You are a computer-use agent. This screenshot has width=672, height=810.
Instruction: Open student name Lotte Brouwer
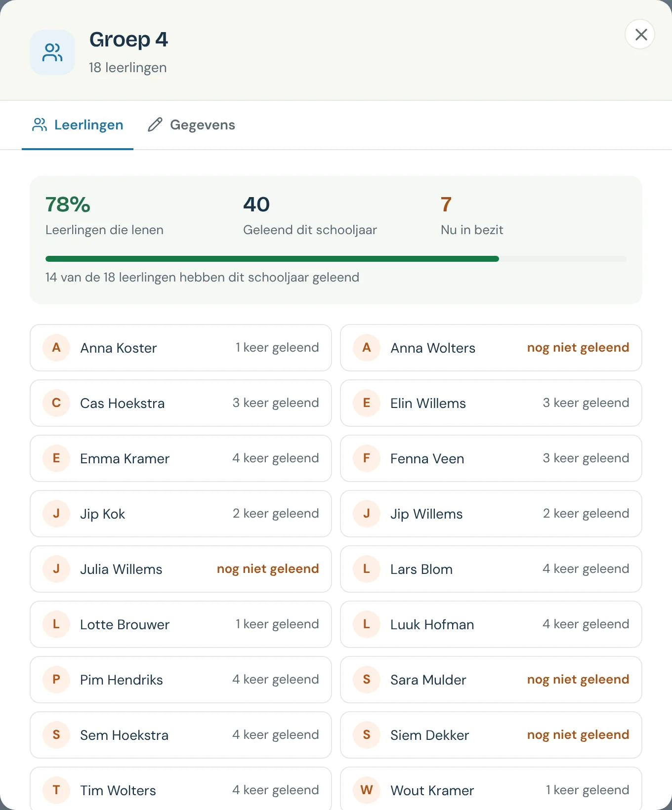click(125, 625)
